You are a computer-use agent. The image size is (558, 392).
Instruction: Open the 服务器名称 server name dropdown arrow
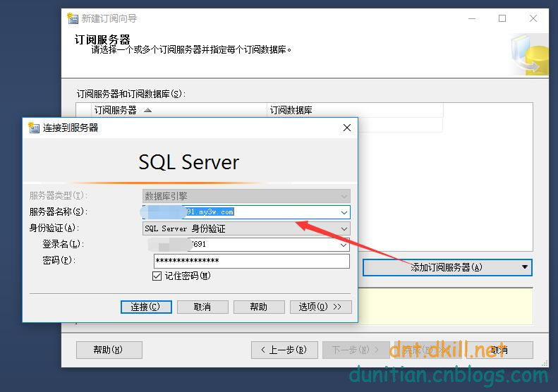coord(344,212)
